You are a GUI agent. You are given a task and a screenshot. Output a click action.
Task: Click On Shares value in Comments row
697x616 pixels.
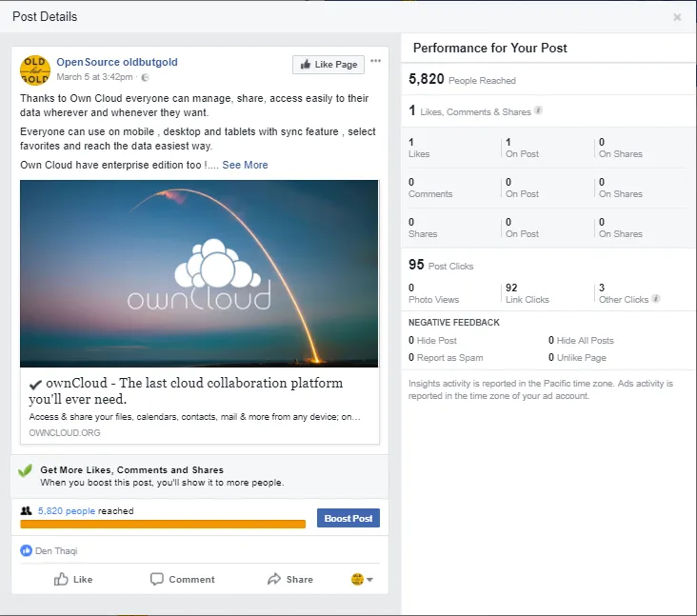pyautogui.click(x=621, y=188)
